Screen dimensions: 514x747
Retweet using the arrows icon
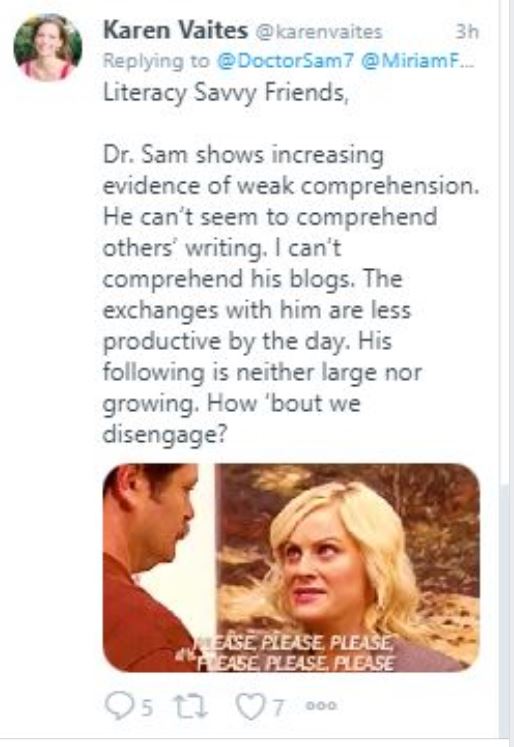coord(190,706)
